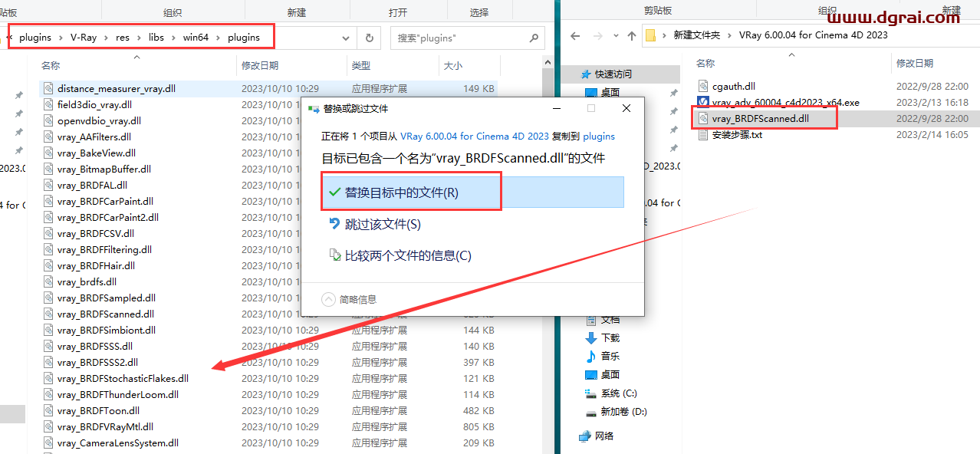Click the distance_measurer_vray.dll file icon
980x454 pixels.
tap(48, 88)
